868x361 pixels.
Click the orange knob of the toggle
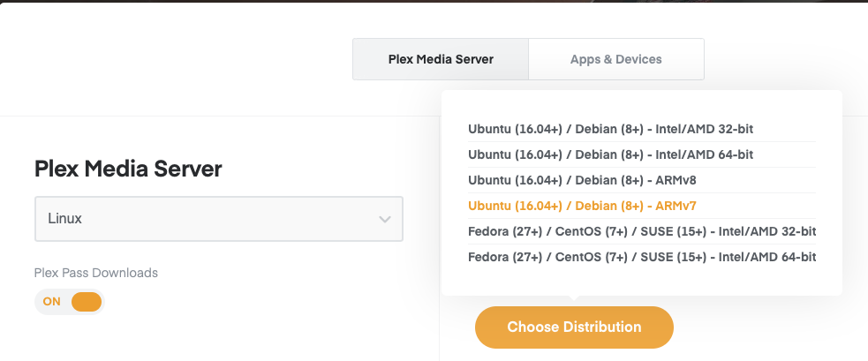[86, 302]
